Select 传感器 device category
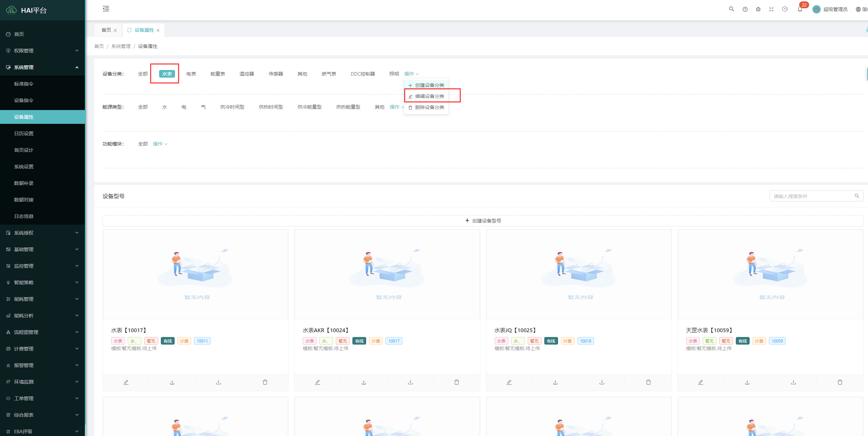The height and width of the screenshot is (436, 868). [276, 74]
